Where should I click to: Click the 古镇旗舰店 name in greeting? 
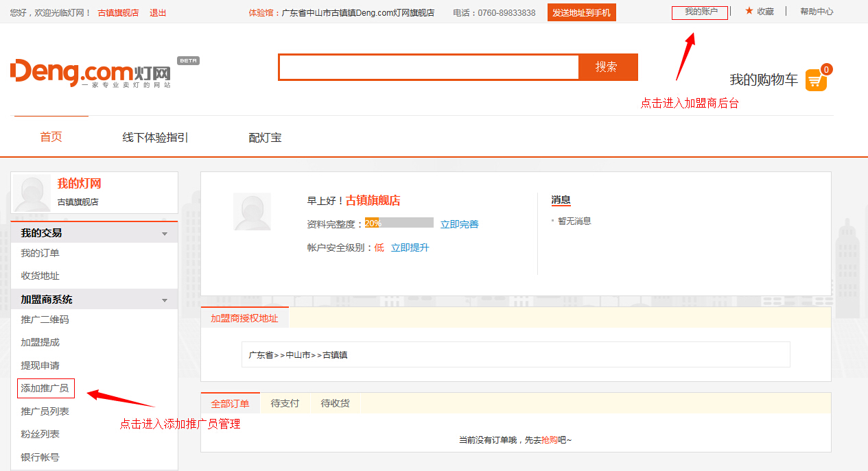point(373,201)
